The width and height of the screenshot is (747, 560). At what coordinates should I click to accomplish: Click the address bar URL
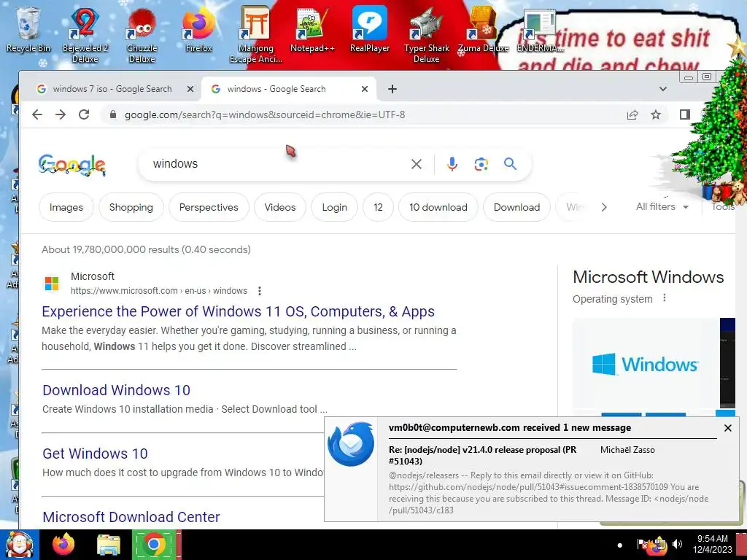[265, 114]
